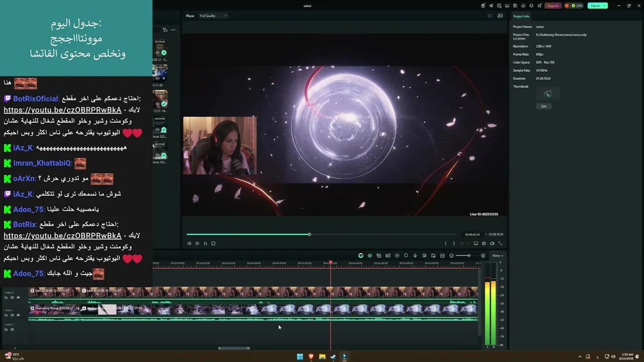Open the Full Quality dropdown in player

pyautogui.click(x=213, y=16)
